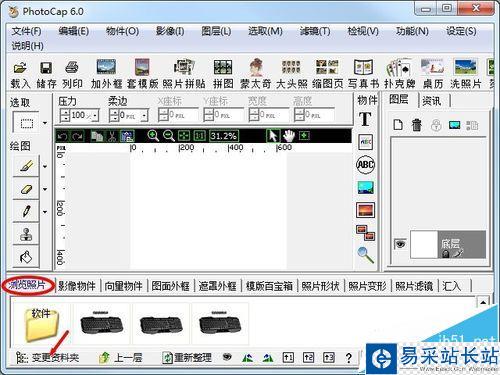
Task: Click the 上一层 up level button
Action: pos(121,358)
